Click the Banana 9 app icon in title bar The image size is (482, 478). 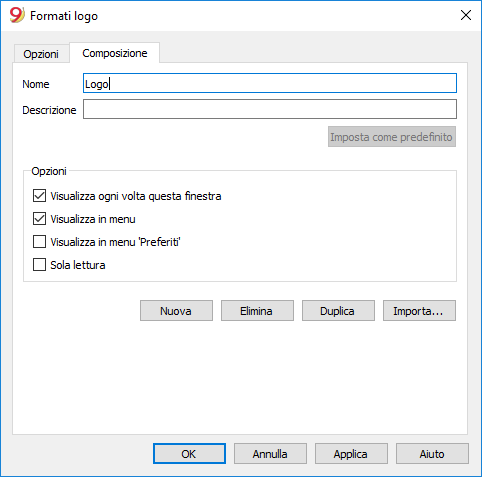pos(17,15)
